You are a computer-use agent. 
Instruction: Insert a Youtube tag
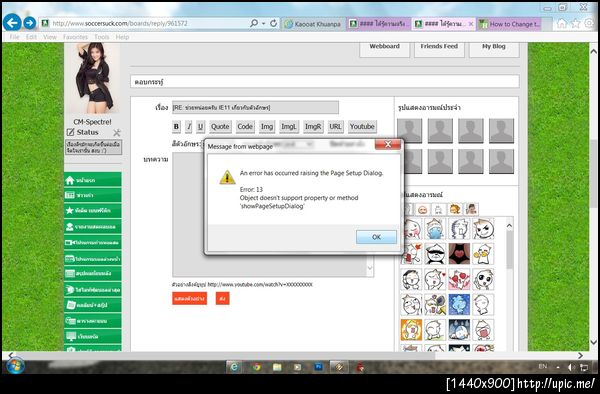click(x=362, y=126)
